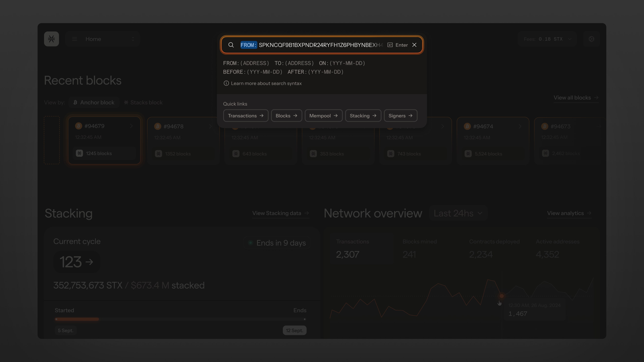
Task: Select the Transactions 2,307 metric
Action: point(362,249)
